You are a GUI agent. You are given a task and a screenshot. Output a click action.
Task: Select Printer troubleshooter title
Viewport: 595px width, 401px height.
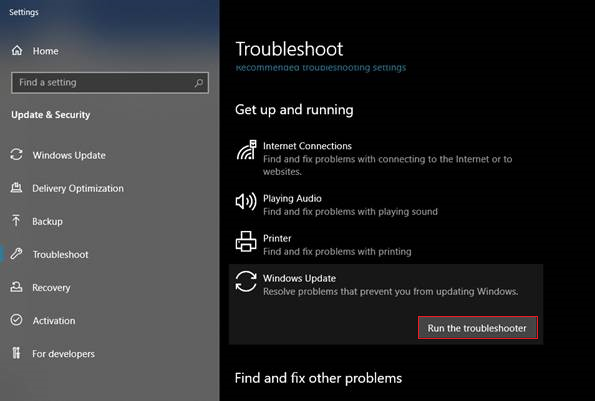pos(277,238)
